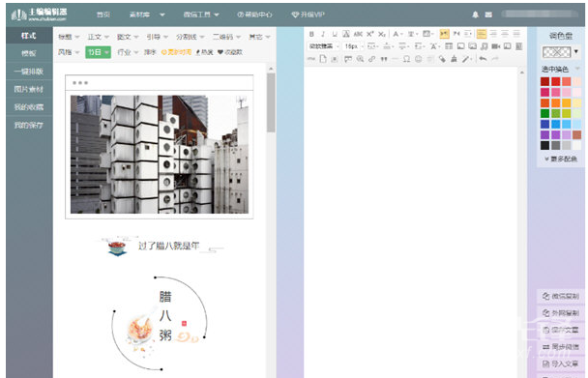Apply subscript formatting
The image size is (588, 378).
pyautogui.click(x=382, y=34)
